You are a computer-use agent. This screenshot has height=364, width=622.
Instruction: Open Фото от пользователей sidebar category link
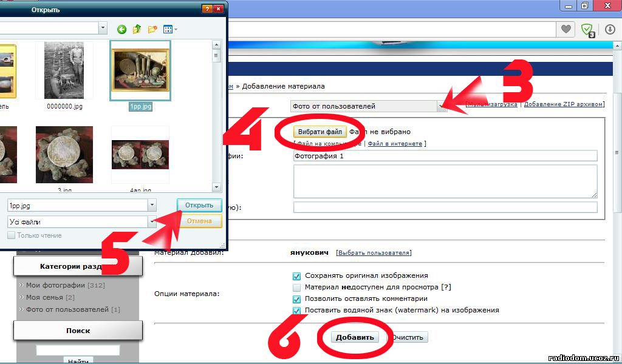pos(67,309)
